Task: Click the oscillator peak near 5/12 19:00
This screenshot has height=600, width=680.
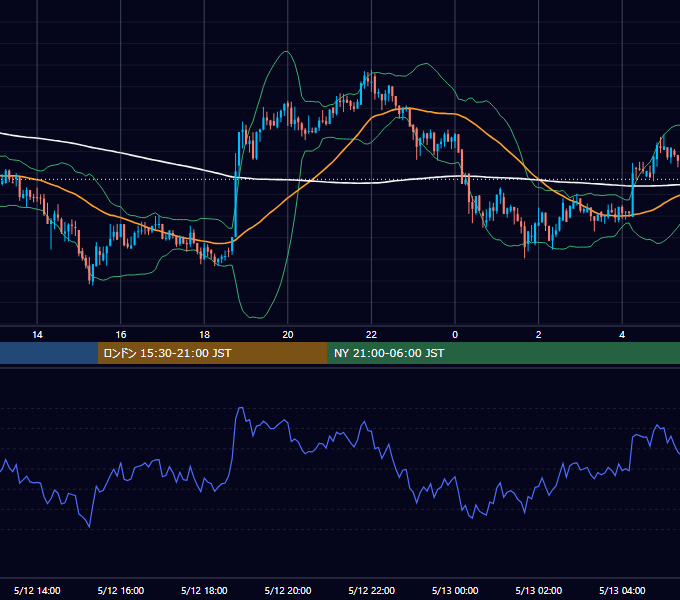Action: 240,408
